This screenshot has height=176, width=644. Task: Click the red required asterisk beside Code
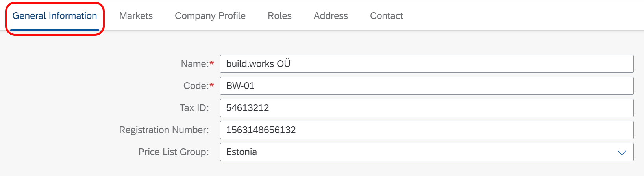(x=212, y=85)
